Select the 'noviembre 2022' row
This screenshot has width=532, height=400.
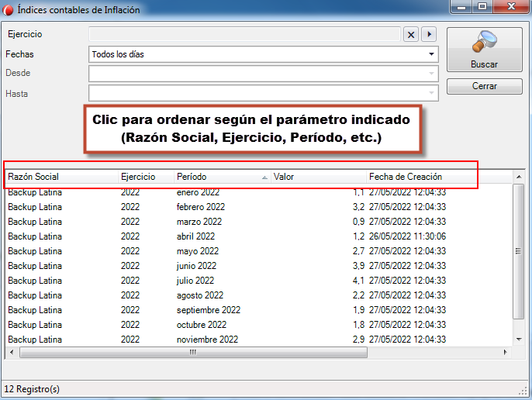(257, 340)
